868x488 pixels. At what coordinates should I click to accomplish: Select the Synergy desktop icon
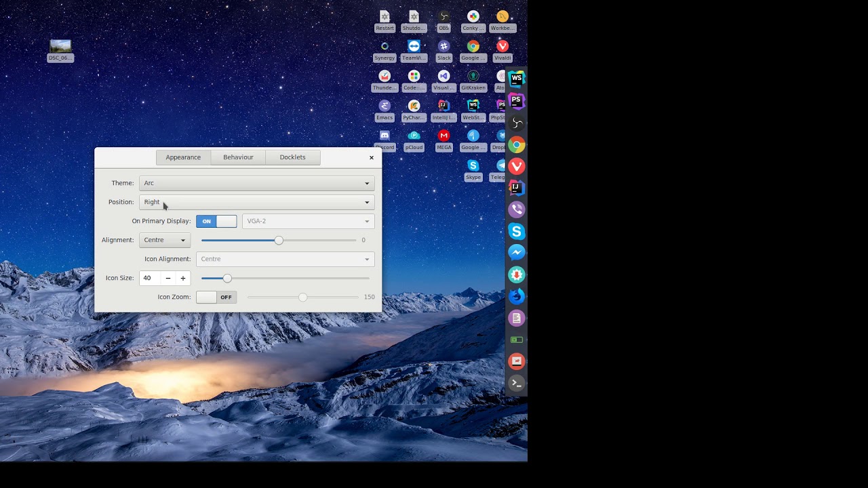pyautogui.click(x=384, y=51)
